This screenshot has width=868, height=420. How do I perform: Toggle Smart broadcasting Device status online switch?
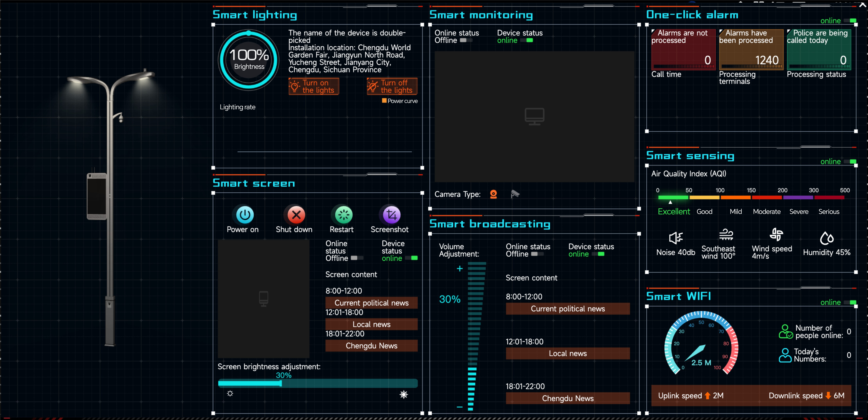pyautogui.click(x=598, y=254)
